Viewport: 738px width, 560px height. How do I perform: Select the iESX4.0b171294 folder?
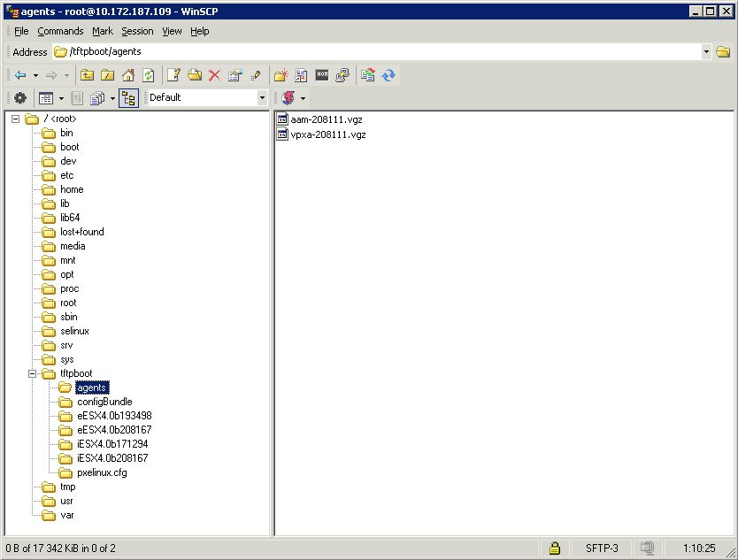[112, 444]
